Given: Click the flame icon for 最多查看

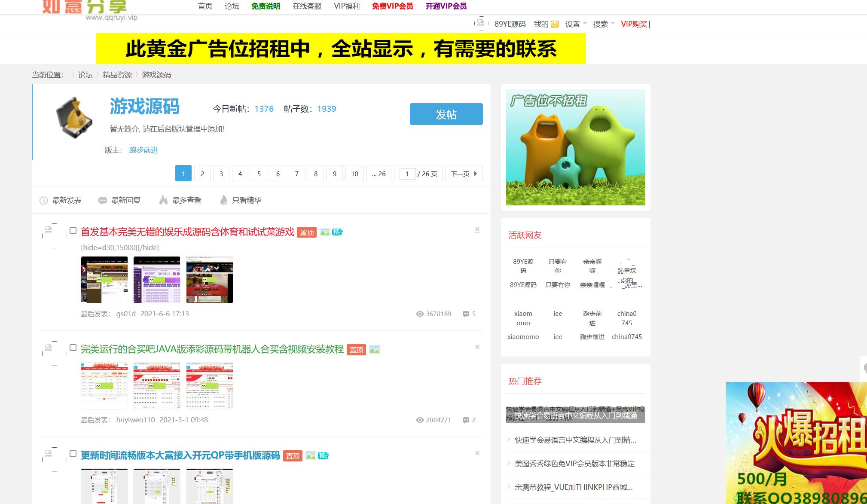Looking at the screenshot, I should 163,200.
